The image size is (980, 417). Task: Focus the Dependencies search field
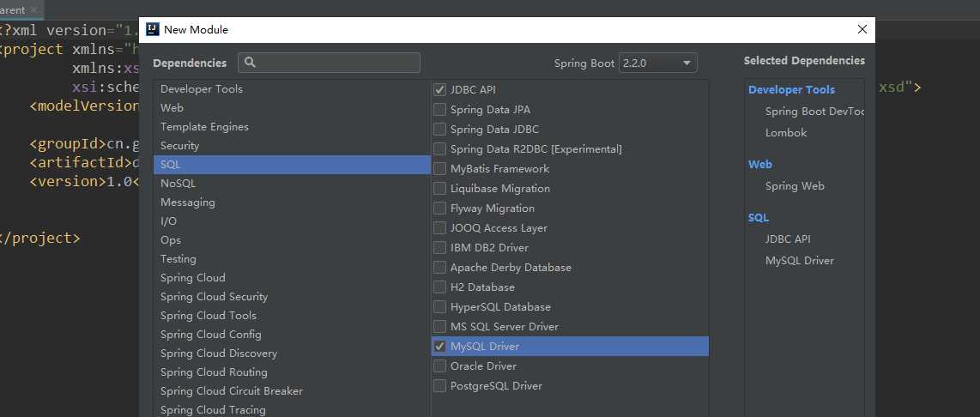pyautogui.click(x=329, y=63)
